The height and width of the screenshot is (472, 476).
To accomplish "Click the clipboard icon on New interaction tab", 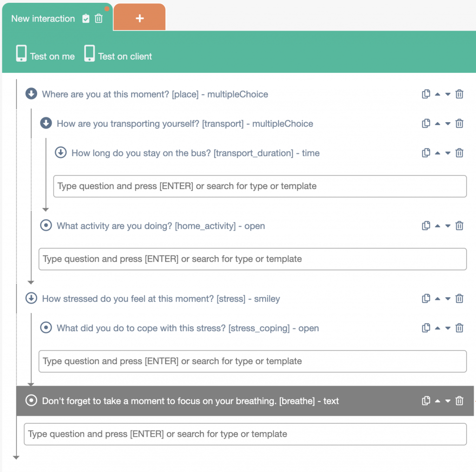I will coord(86,19).
